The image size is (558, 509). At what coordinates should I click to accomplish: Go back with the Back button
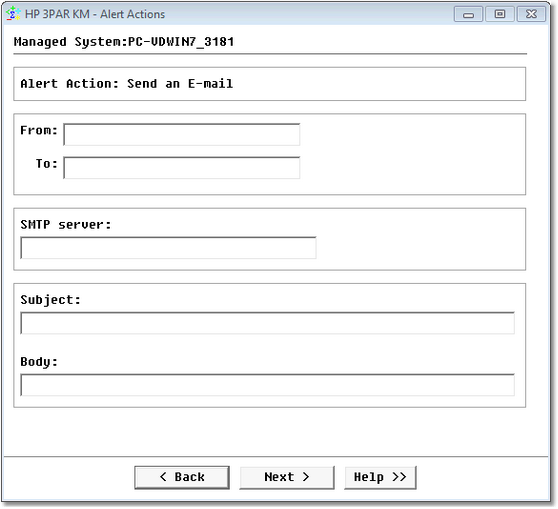[x=182, y=477]
